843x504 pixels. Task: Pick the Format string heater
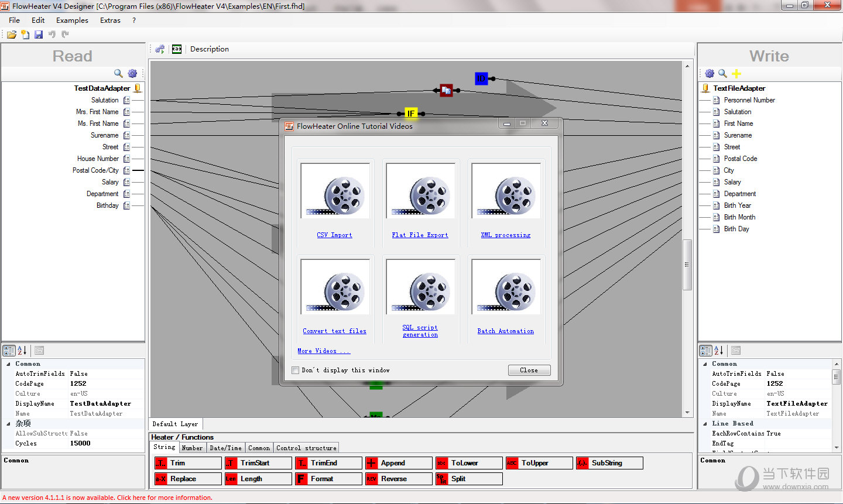tap(328, 479)
